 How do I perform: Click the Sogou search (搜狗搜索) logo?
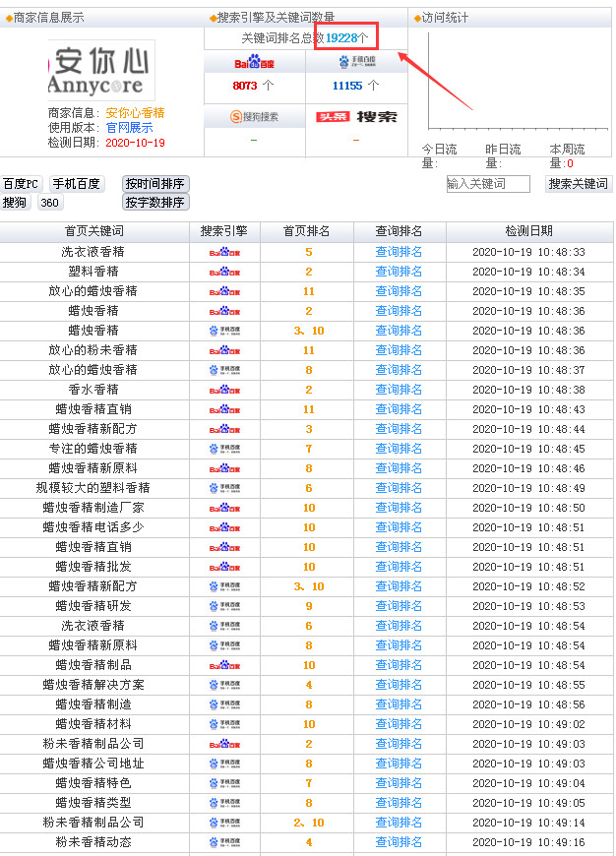click(254, 116)
